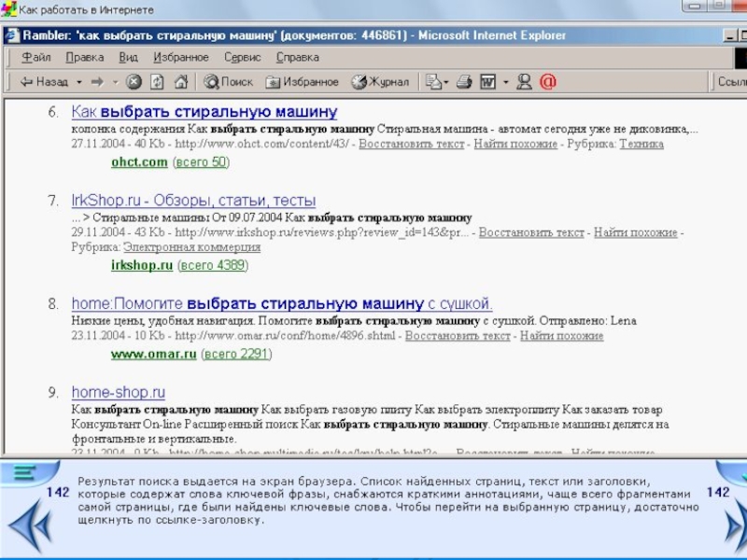Edit the page with the Word icon
The width and height of the screenshot is (747, 560).
pyautogui.click(x=487, y=82)
